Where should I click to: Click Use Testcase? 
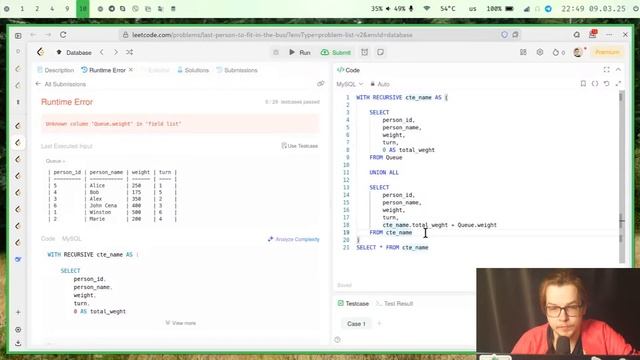point(300,146)
